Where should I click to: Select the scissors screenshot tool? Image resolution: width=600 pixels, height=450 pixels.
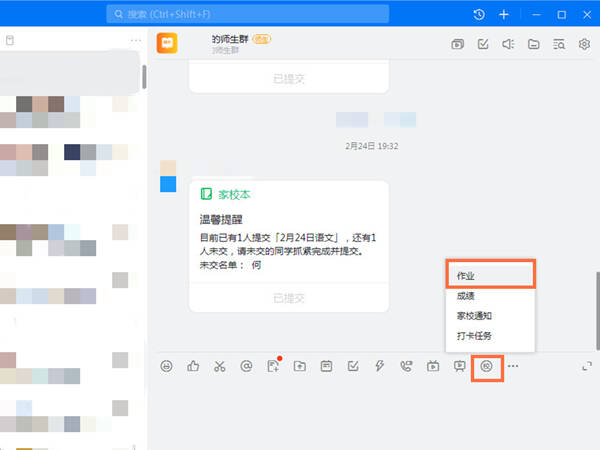pos(220,366)
